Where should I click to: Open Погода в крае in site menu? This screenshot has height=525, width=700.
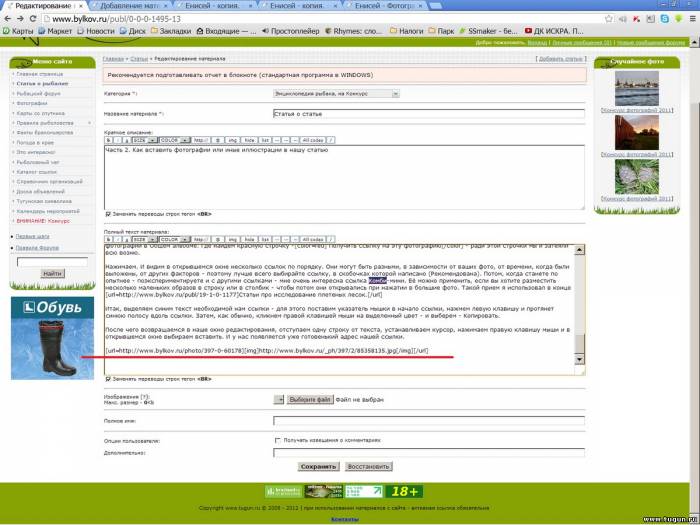(x=35, y=142)
